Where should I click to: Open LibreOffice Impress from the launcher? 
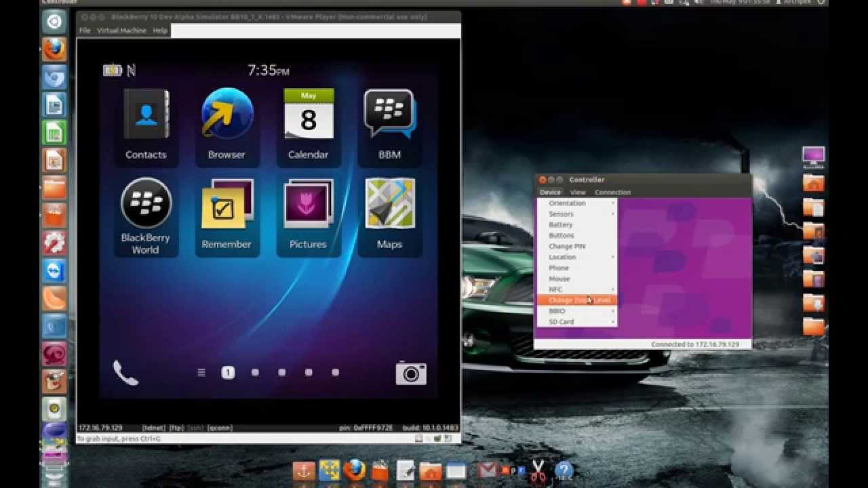pyautogui.click(x=54, y=161)
